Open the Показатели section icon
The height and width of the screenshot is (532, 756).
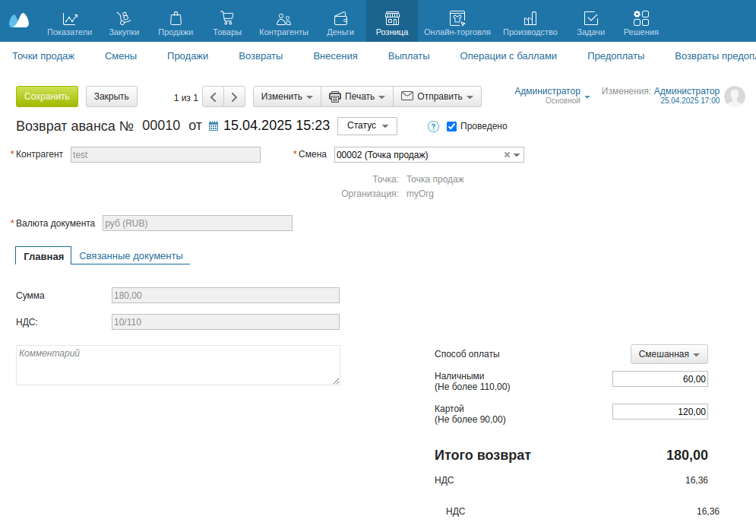pos(69,19)
